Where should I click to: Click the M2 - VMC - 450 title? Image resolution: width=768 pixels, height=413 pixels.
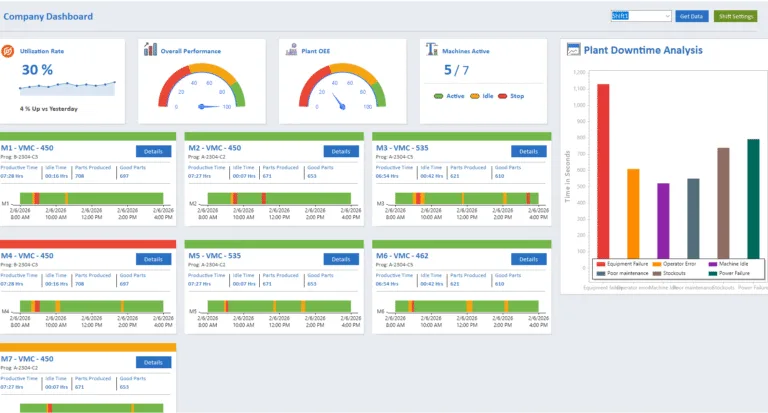pyautogui.click(x=215, y=148)
